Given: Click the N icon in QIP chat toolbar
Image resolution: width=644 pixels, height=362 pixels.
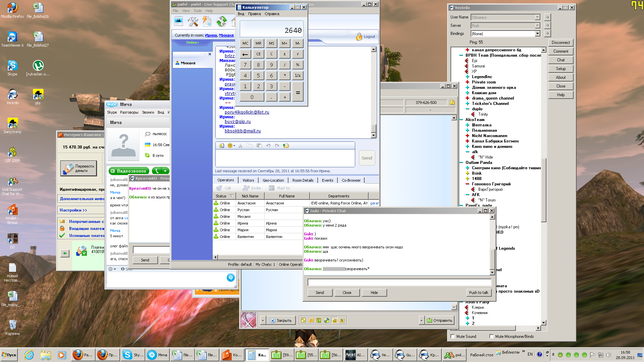Looking at the screenshot, I should [342, 320].
